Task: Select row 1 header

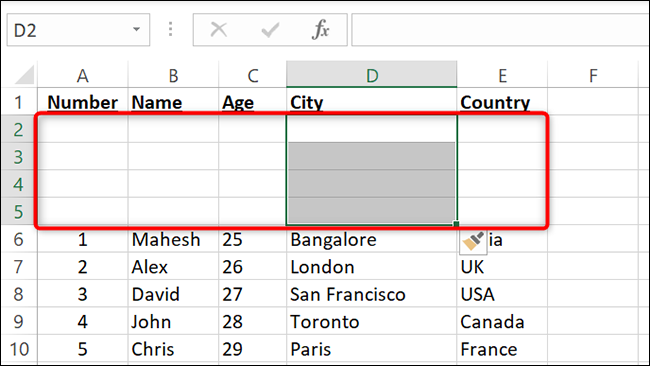Action: pyautogui.click(x=19, y=102)
